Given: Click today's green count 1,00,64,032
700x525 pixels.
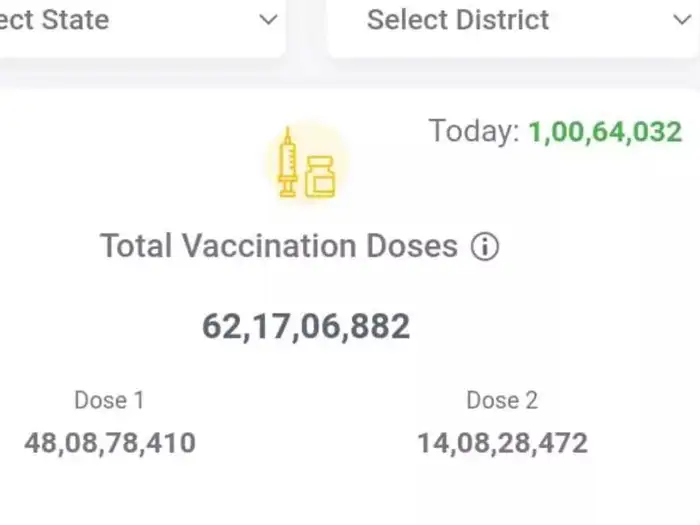Looking at the screenshot, I should click(x=605, y=131).
